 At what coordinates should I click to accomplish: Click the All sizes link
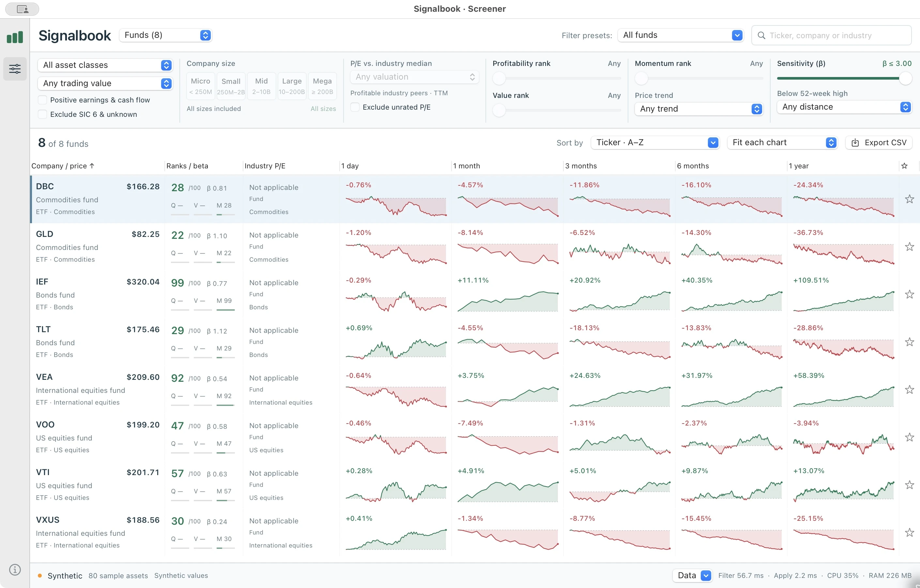pos(323,109)
